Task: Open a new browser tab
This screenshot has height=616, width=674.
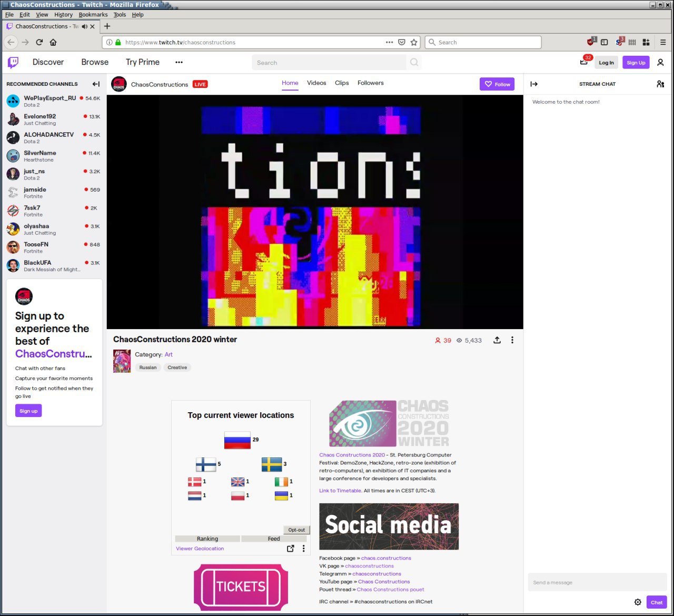Action: pyautogui.click(x=107, y=26)
